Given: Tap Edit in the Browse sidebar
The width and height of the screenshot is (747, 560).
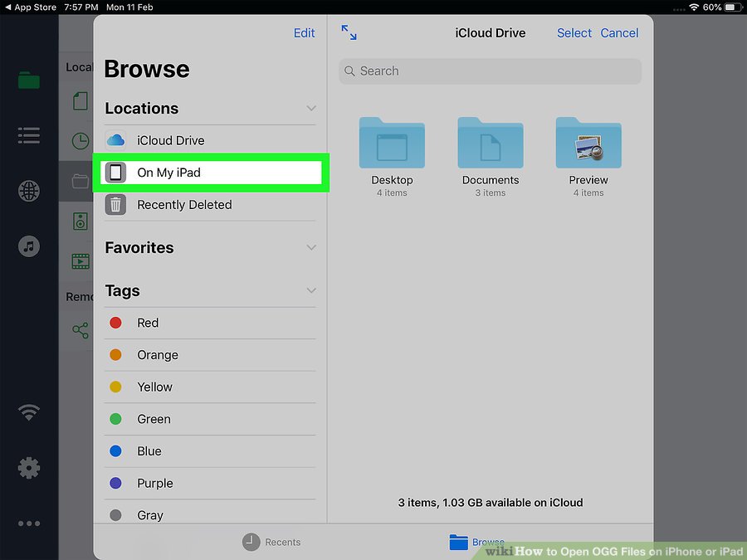Looking at the screenshot, I should pyautogui.click(x=304, y=33).
